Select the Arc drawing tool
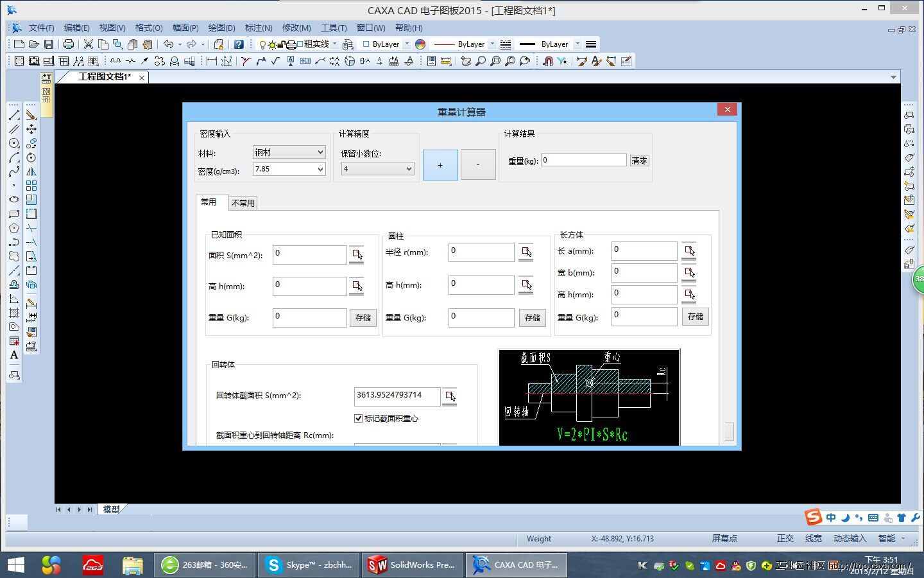This screenshot has width=924, height=578. (x=14, y=157)
